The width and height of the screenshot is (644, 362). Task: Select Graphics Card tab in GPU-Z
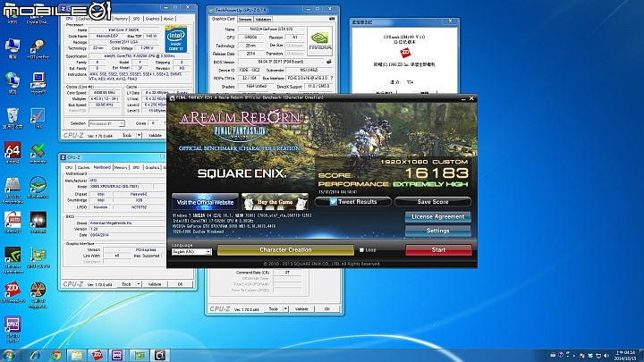[x=223, y=19]
